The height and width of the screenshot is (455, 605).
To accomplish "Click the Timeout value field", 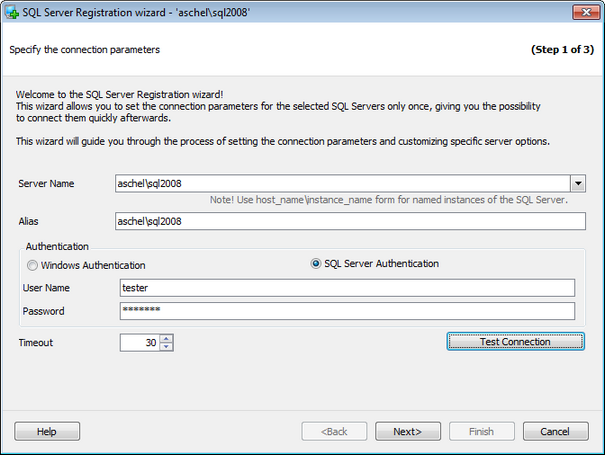I will (x=140, y=343).
